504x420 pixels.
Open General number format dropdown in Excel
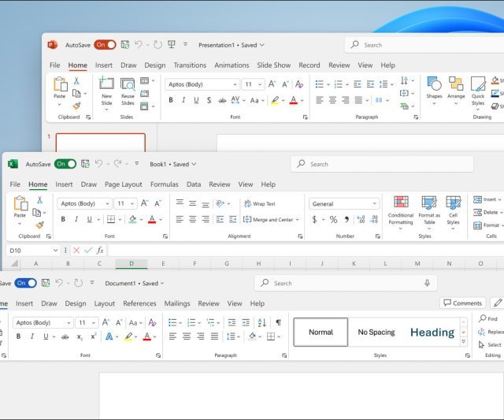(375, 203)
